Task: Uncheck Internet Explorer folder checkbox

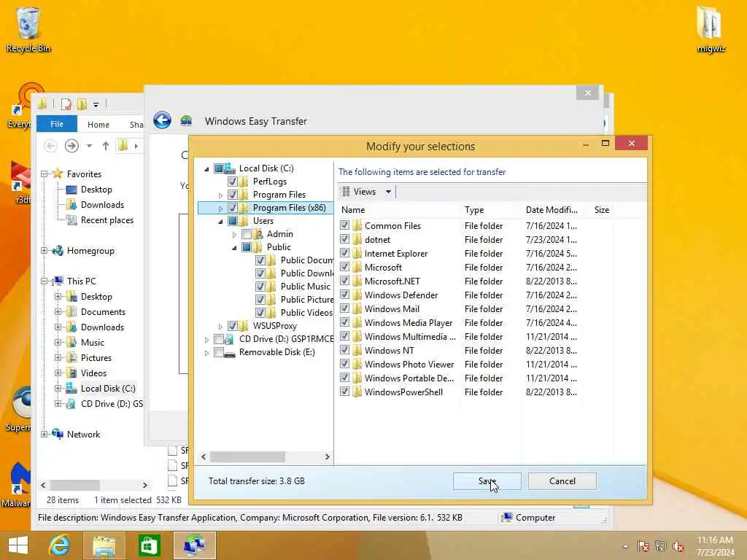Action: pos(344,253)
